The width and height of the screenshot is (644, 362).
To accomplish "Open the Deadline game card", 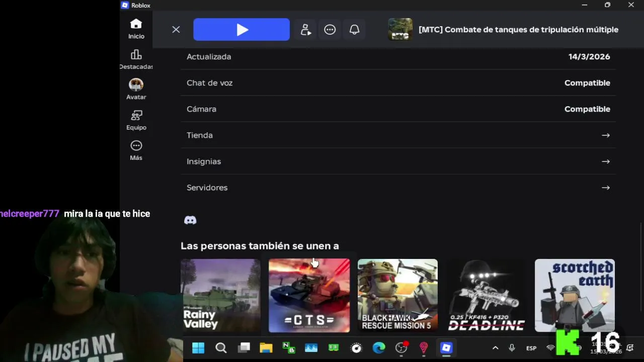I will click(486, 296).
